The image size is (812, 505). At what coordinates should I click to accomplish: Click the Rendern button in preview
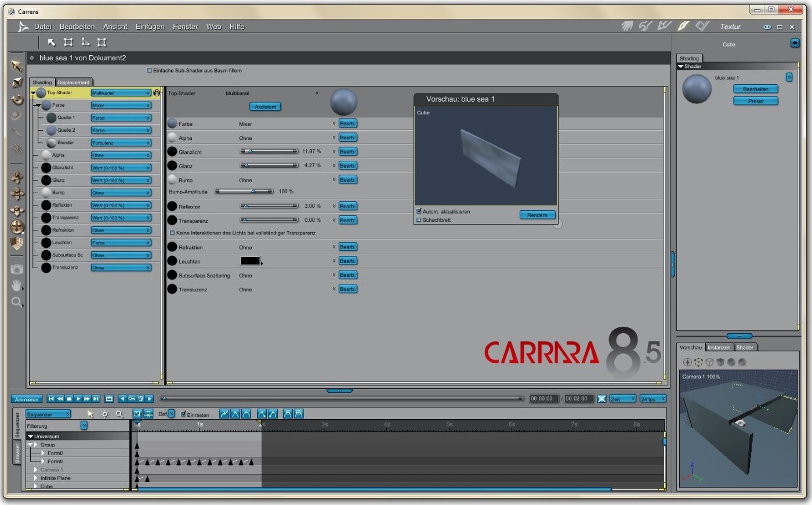(537, 215)
